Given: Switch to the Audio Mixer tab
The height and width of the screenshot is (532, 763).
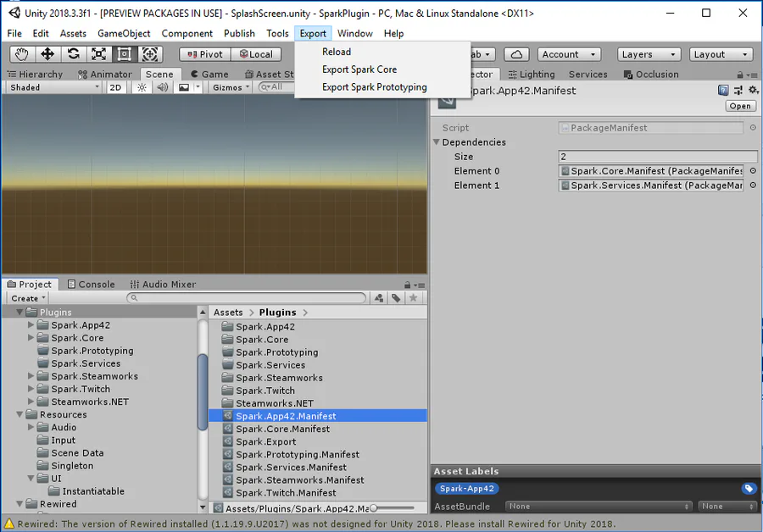Looking at the screenshot, I should pyautogui.click(x=163, y=284).
